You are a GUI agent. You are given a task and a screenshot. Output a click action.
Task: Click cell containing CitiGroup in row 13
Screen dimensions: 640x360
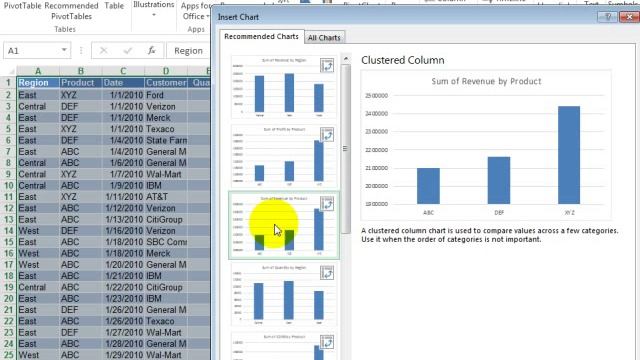[166, 219]
